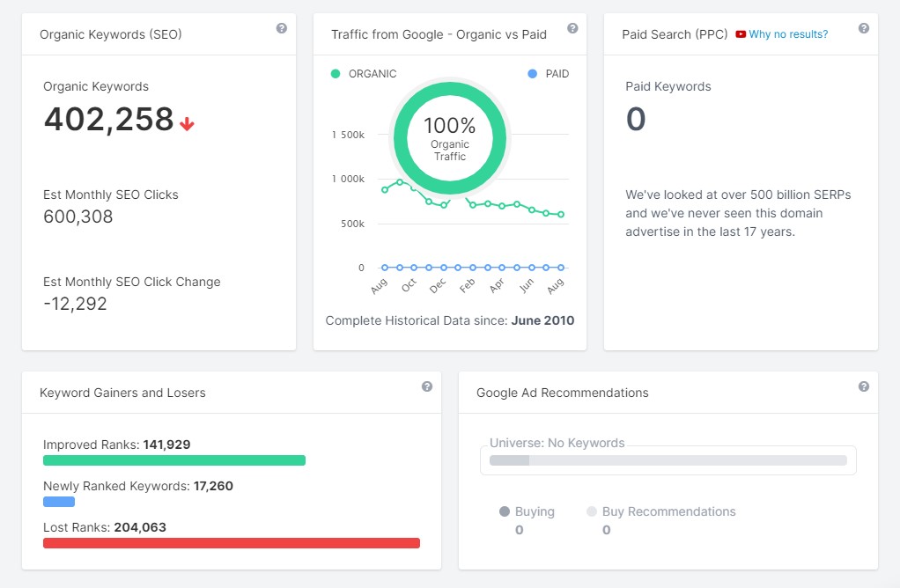
Task: Click the 1 000k axis label
Action: (349, 179)
